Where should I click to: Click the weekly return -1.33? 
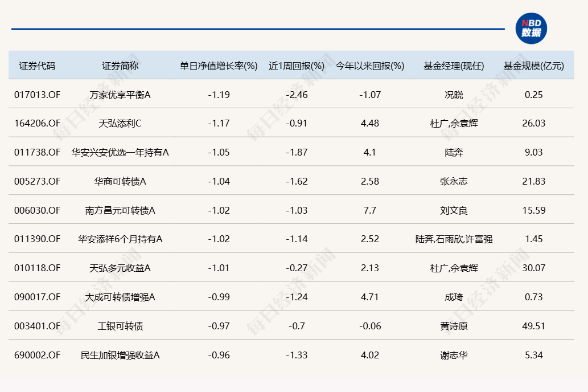(x=297, y=355)
